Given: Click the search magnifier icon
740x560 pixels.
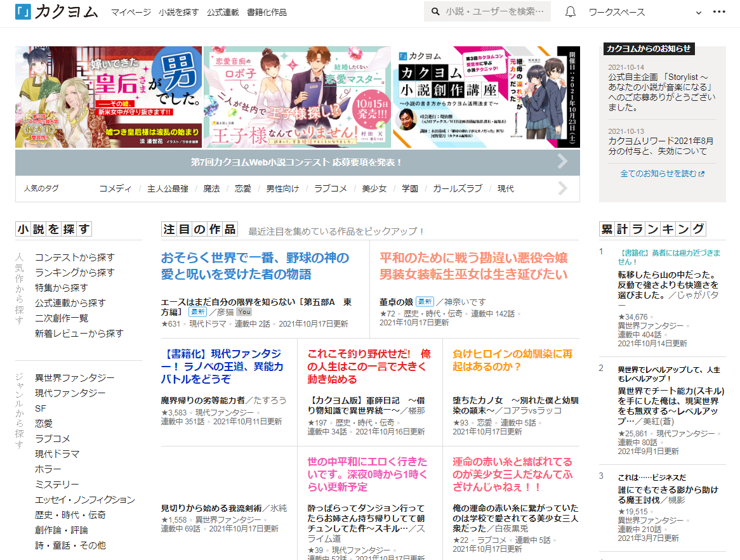Looking at the screenshot, I should click(x=435, y=12).
